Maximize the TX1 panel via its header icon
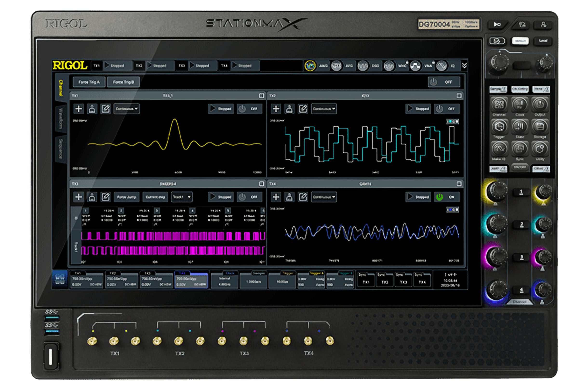This screenshot has height=390, width=588. click(261, 96)
